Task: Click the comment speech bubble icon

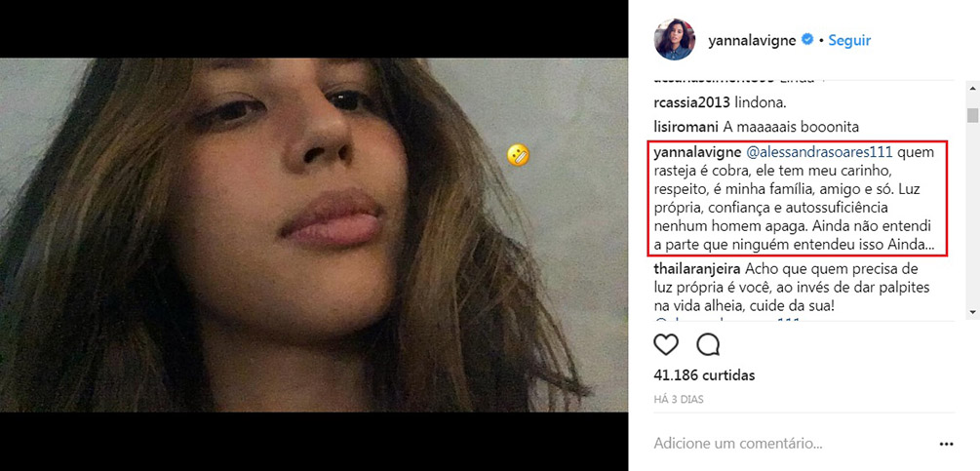Action: (x=708, y=344)
